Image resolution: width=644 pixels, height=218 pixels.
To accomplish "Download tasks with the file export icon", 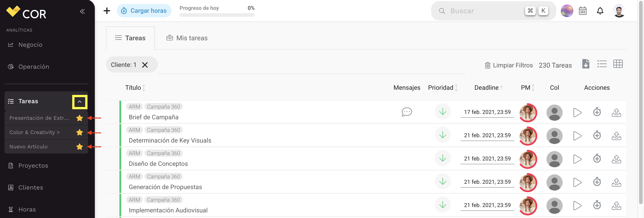I will [x=585, y=64].
